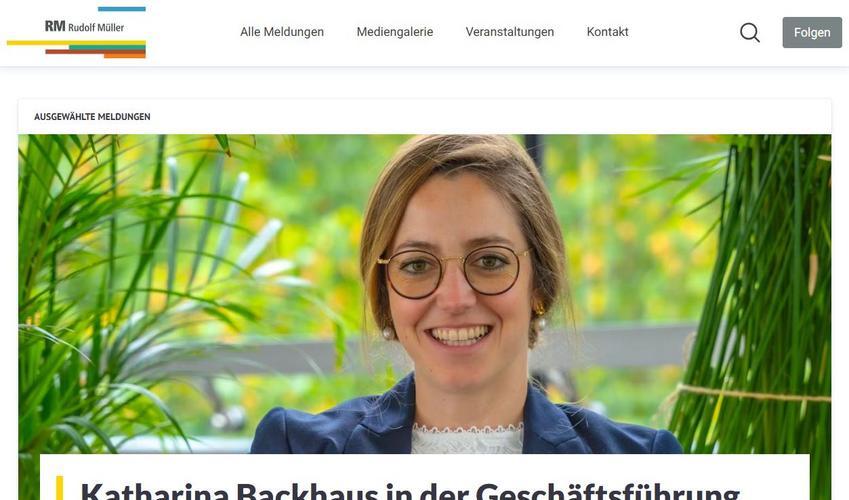Click the white article title card
849x500 pixels.
point(424,477)
